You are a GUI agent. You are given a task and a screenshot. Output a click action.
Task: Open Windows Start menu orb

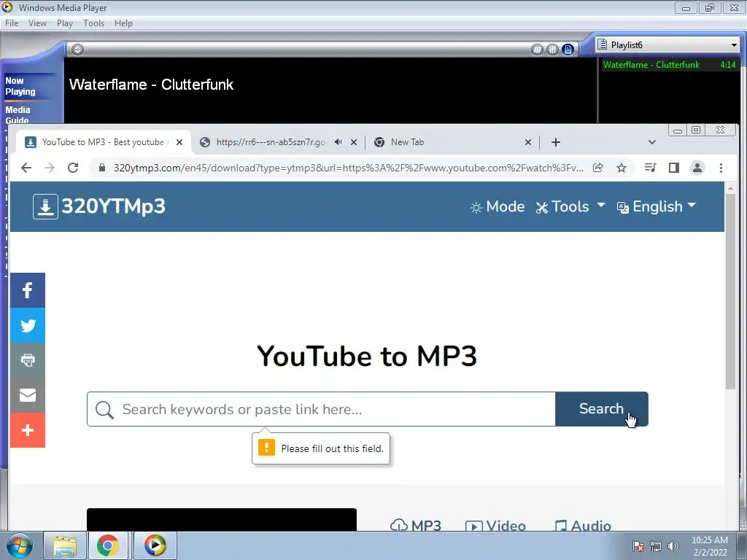(20, 545)
